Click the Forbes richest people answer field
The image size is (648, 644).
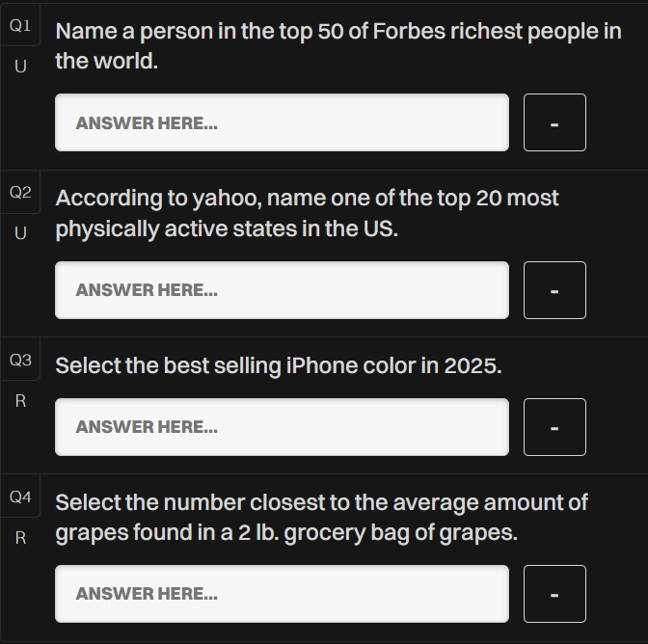click(x=282, y=122)
